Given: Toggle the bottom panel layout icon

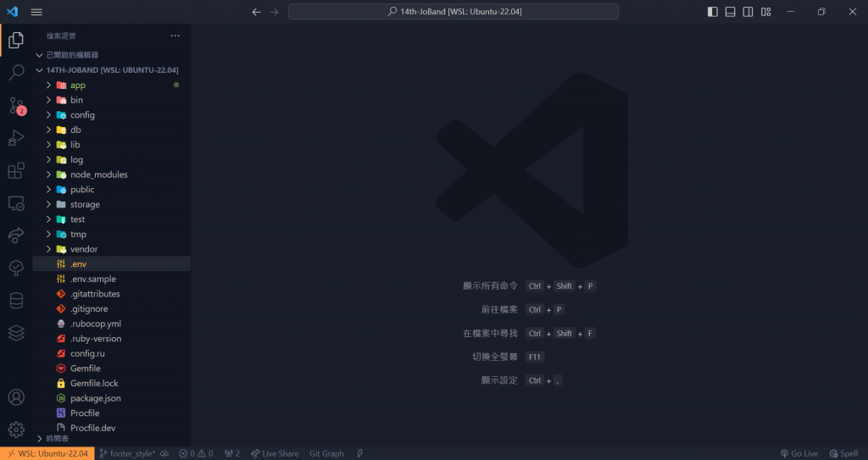Looking at the screenshot, I should pos(731,12).
